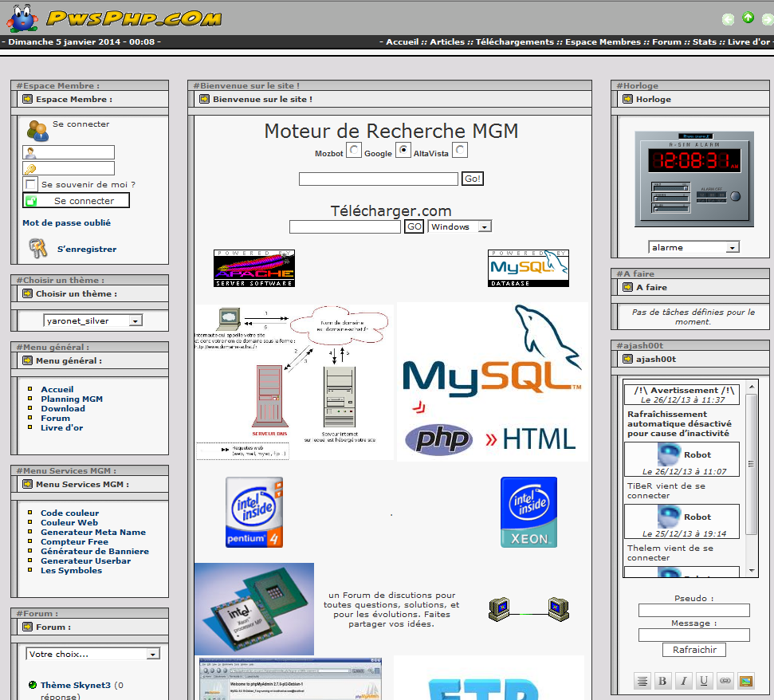Click the Intel Xeon logo
774x700 pixels.
[528, 512]
